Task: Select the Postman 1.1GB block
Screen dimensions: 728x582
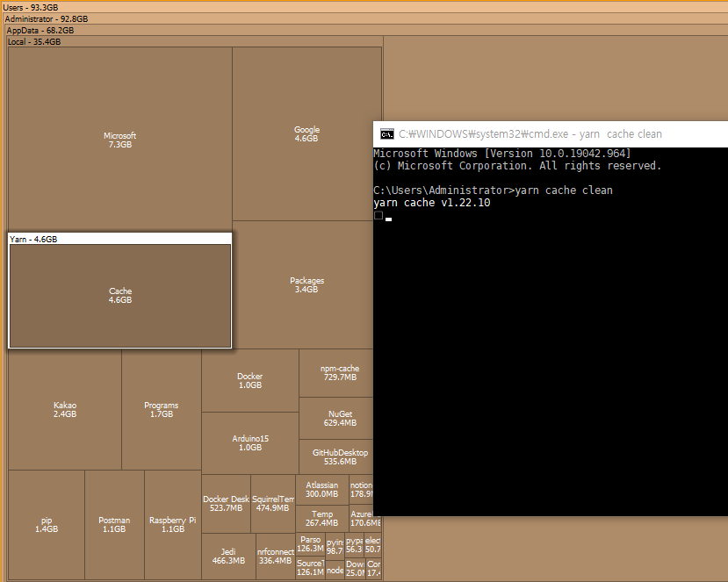Action: click(114, 524)
